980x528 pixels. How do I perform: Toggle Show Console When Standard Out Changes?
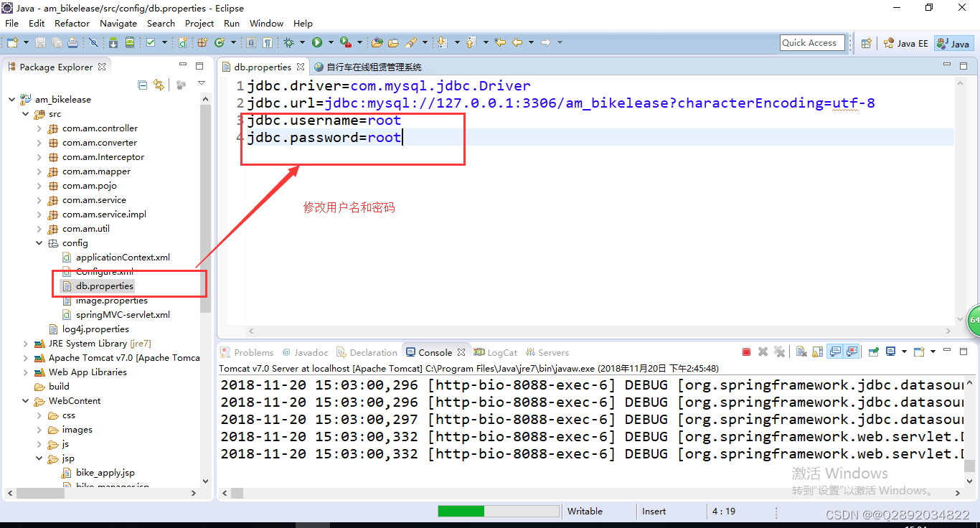(835, 352)
